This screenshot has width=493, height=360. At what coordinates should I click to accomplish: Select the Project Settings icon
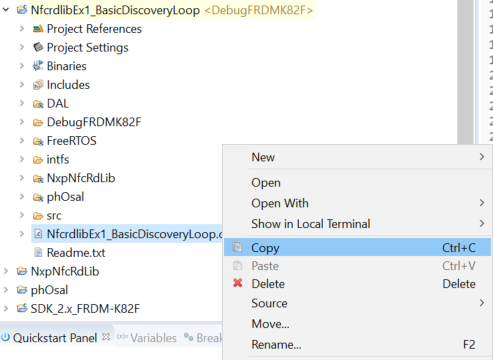[38, 47]
